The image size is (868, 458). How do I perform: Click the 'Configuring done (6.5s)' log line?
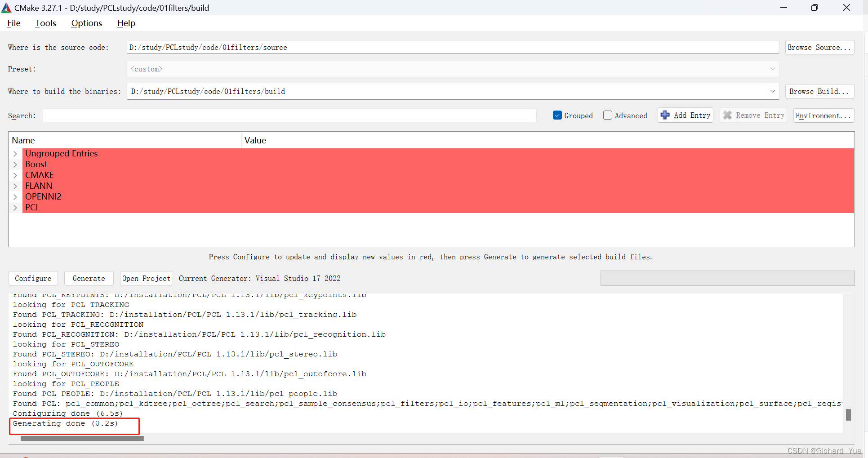(67, 414)
